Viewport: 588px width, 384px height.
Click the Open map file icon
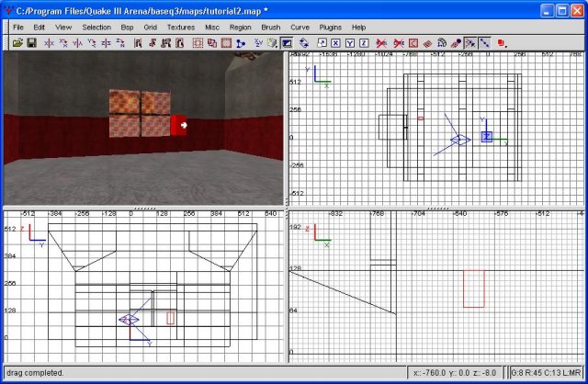click(x=17, y=43)
